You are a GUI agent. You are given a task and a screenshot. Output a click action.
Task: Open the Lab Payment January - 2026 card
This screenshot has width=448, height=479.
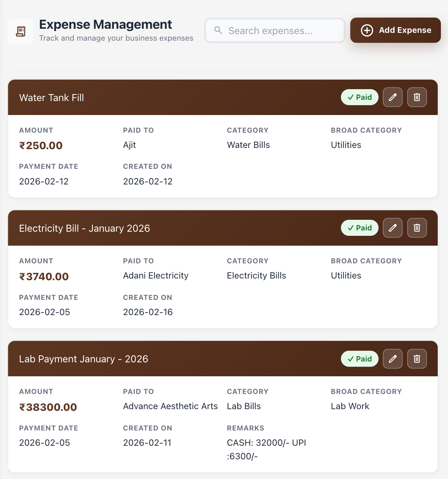tap(83, 359)
